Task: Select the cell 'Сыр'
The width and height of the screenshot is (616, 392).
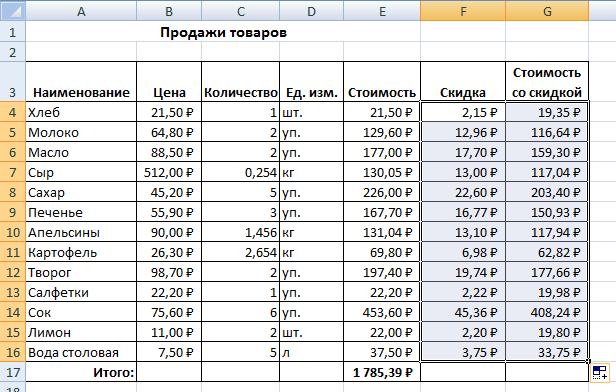Action: click(x=81, y=172)
